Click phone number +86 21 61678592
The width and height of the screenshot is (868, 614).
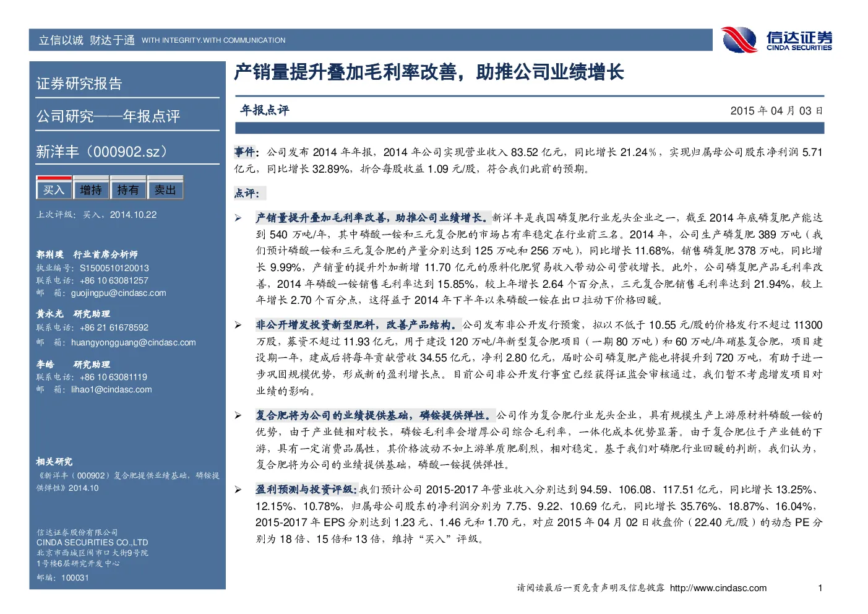click(x=114, y=327)
